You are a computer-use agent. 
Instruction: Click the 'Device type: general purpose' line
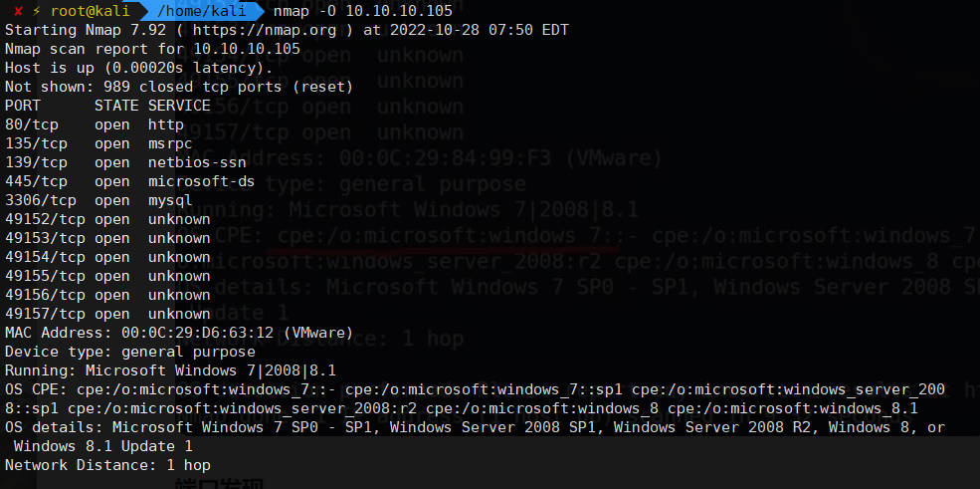tap(129, 352)
